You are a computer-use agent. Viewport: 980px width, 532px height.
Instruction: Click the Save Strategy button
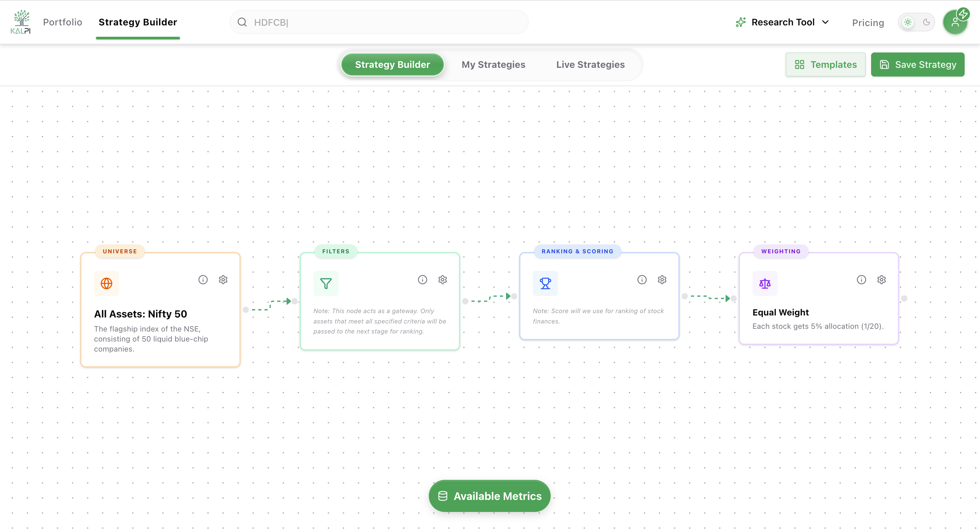point(917,65)
